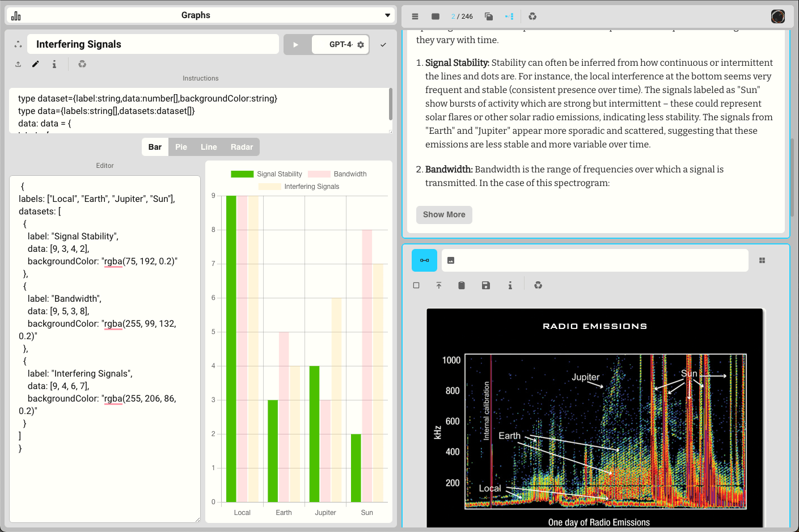Screen dimensions: 799x532
Task: Click the copy pages icon
Action: (x=489, y=16)
